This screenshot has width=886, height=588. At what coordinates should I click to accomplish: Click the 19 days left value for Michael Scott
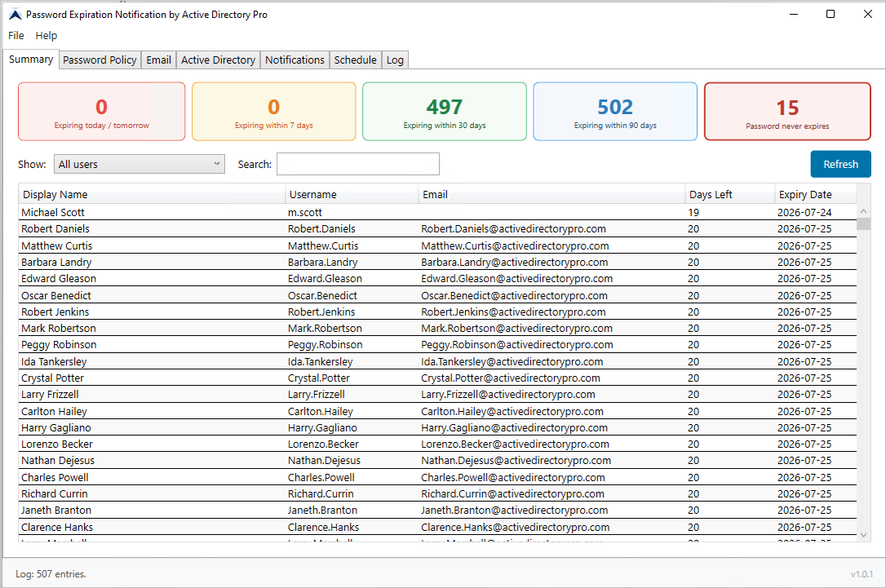click(x=693, y=212)
